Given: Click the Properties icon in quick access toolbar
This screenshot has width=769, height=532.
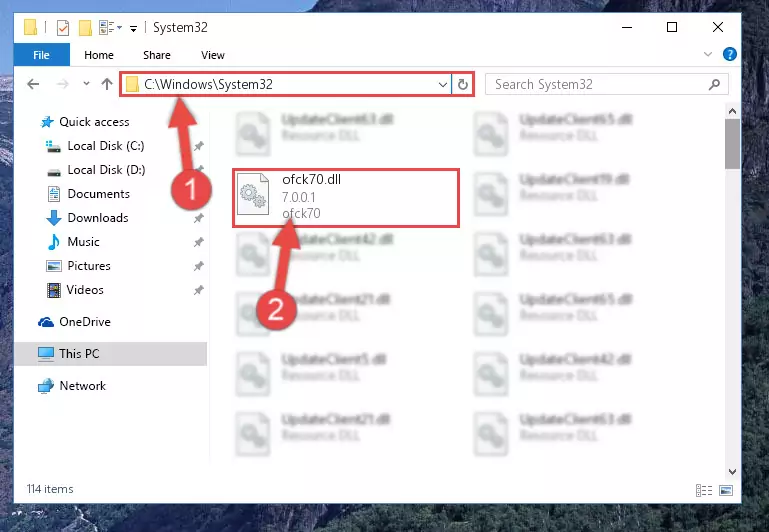Looking at the screenshot, I should point(63,28).
